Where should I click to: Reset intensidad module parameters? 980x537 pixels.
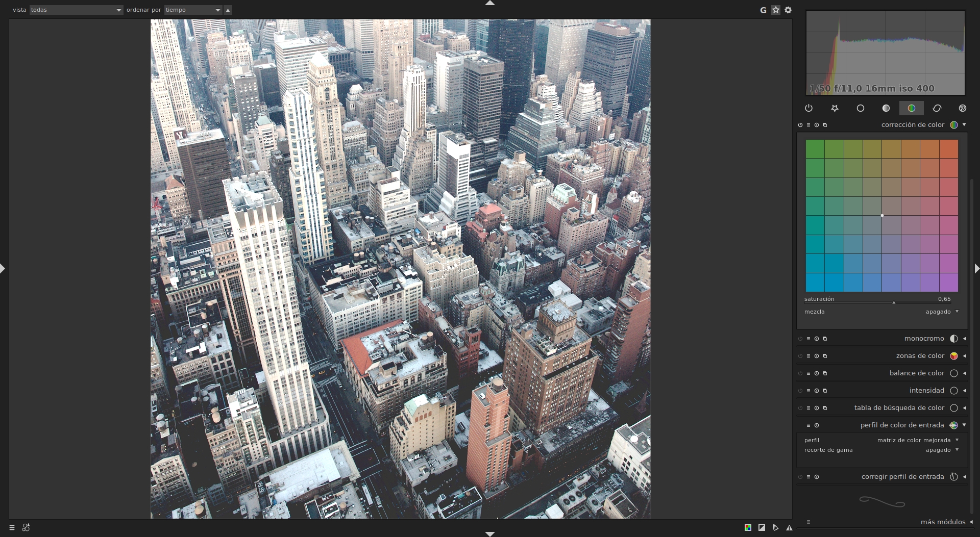[x=817, y=391]
